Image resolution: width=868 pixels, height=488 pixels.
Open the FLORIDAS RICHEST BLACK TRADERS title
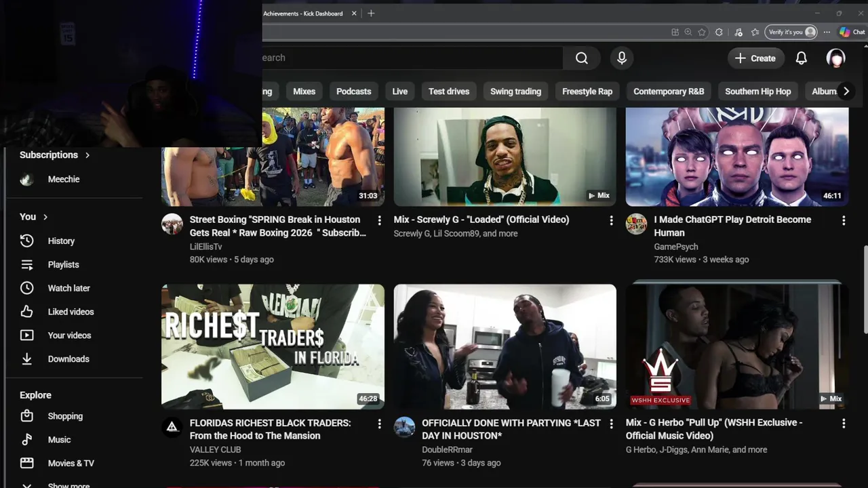coord(271,429)
